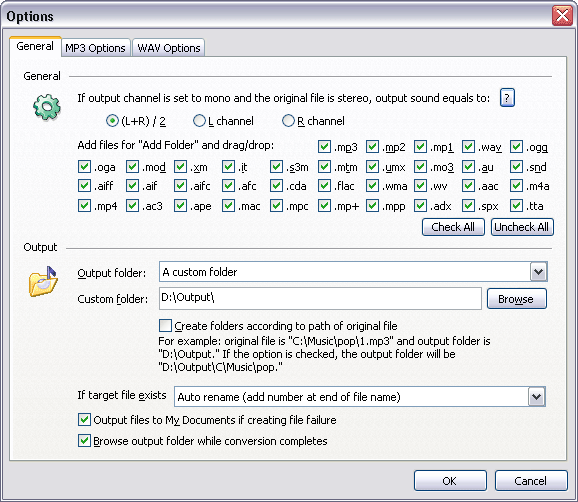Toggle the .mpc checkbox
The height and width of the screenshot is (502, 578).
tap(276, 205)
